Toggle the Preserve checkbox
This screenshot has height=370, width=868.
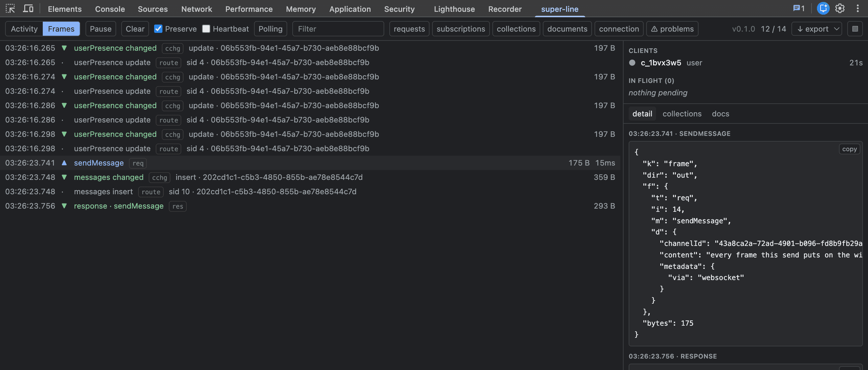(x=158, y=29)
